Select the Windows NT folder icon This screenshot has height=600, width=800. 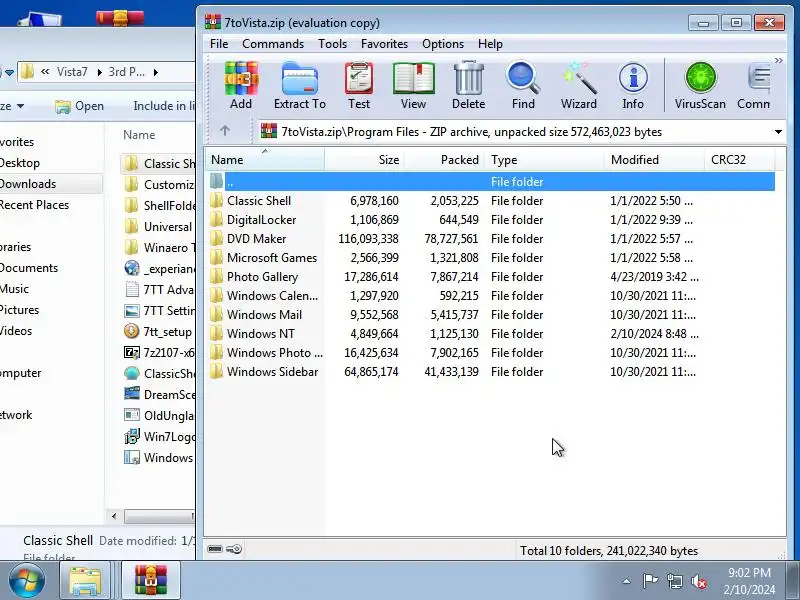(216, 334)
